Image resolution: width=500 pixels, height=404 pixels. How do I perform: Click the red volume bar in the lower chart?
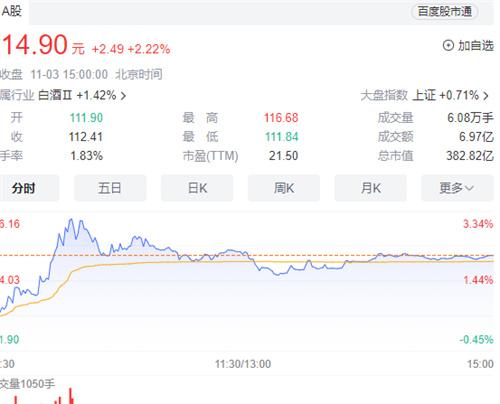tap(71, 396)
